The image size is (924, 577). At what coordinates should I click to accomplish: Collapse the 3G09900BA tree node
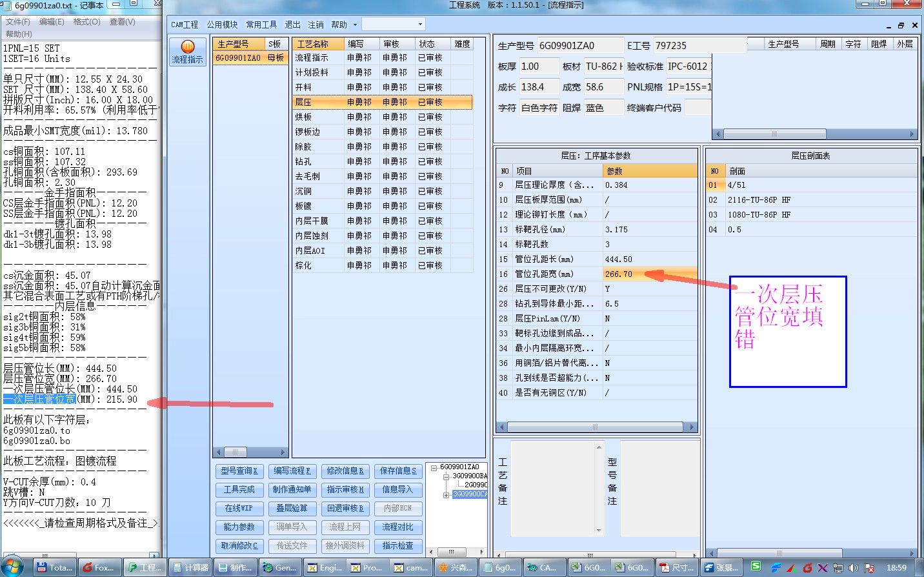(445, 476)
